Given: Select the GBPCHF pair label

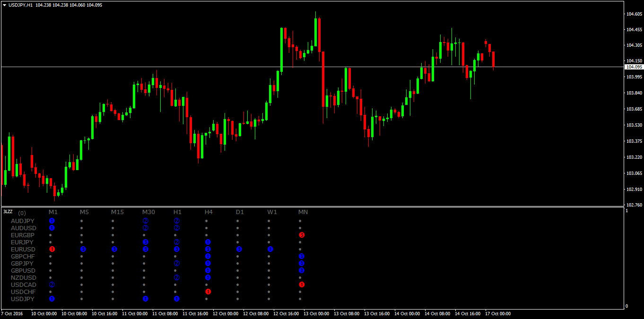Looking at the screenshot, I should click(23, 256).
